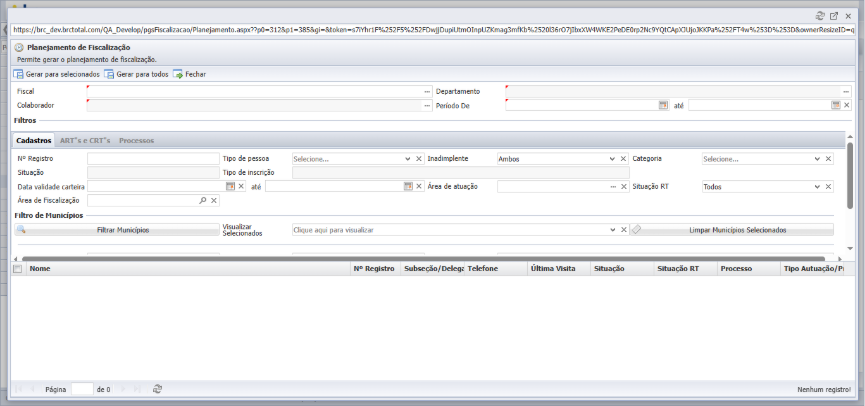Clear Tipo de pessoa selection
Screen dimensions: 865x406
(x=419, y=159)
